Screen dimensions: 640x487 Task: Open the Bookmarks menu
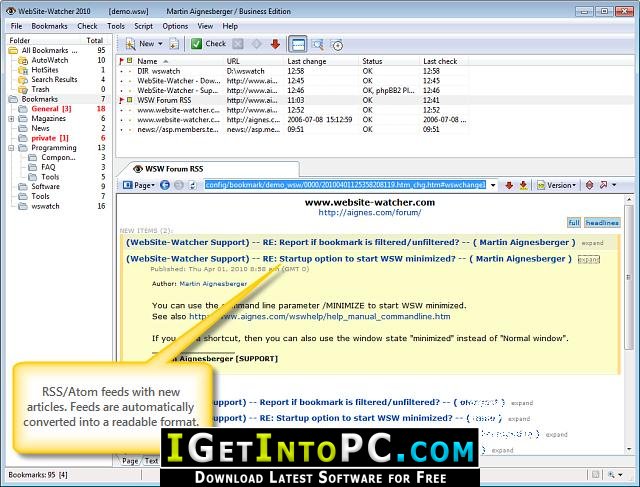click(x=49, y=26)
